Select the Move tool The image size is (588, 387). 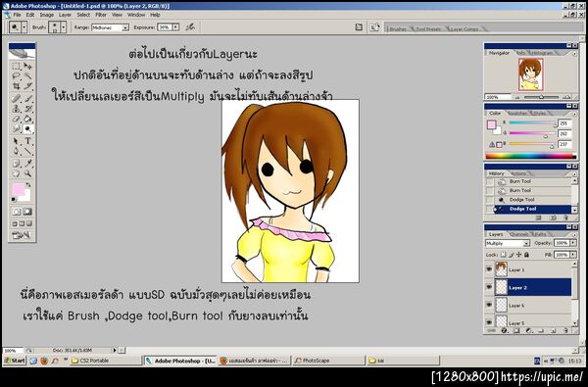[27, 67]
